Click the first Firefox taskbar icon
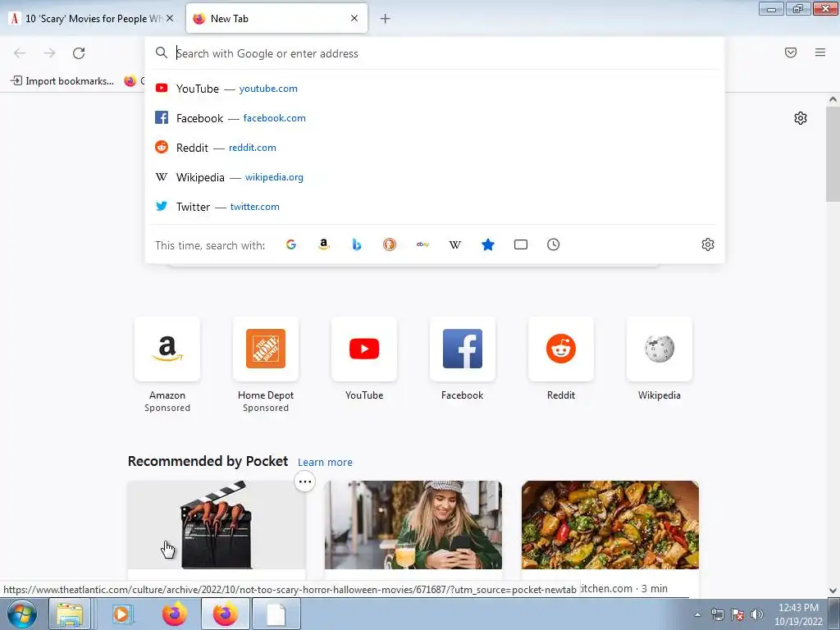Viewport: 840px width, 630px height. (x=175, y=614)
